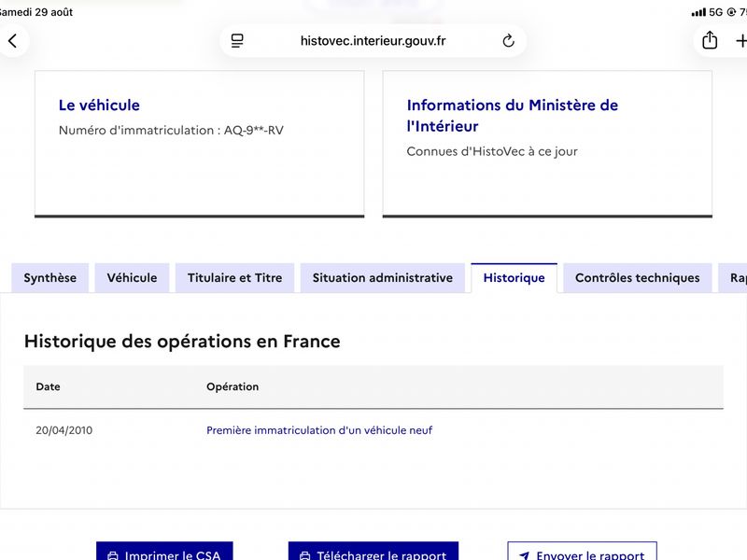Click the paper-plane icon on Envoyer le rapport

point(525,555)
